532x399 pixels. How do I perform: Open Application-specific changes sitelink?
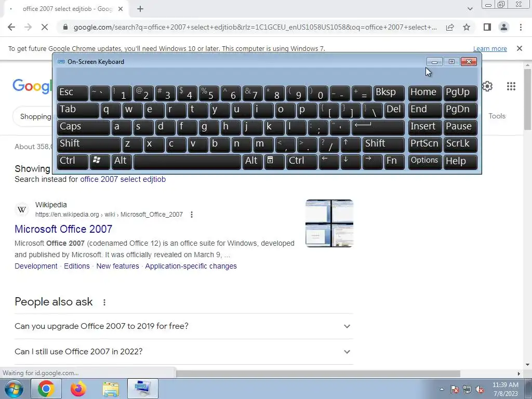(x=191, y=266)
